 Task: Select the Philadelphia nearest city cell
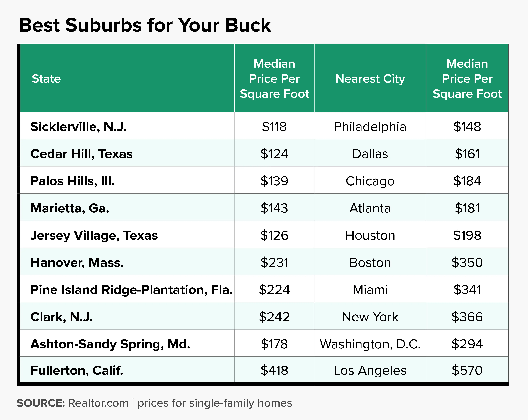(370, 127)
